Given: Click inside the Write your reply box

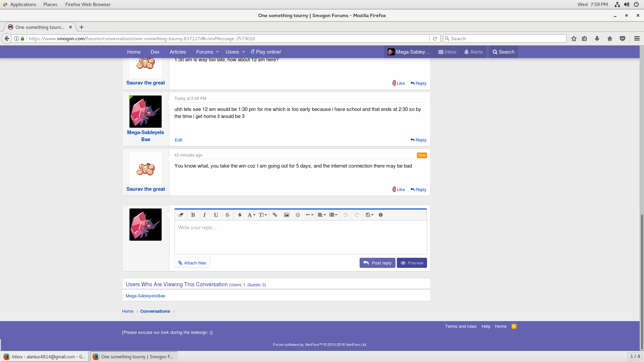Looking at the screenshot, I should (300, 237).
